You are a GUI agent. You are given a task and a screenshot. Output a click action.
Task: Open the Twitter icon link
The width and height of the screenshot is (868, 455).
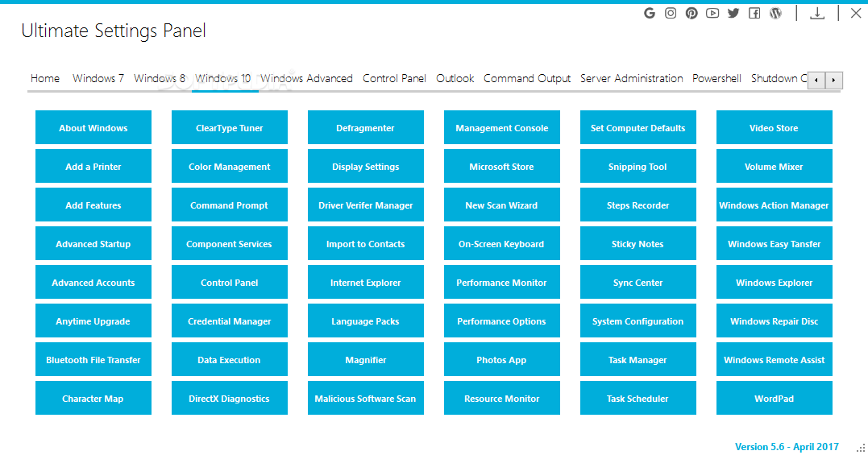733,13
